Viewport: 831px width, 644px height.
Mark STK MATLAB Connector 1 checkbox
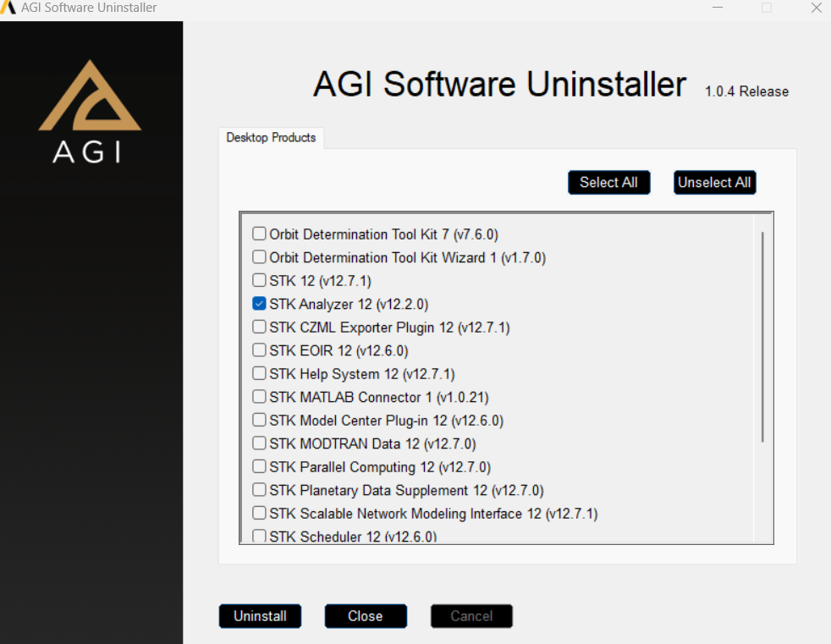click(259, 397)
